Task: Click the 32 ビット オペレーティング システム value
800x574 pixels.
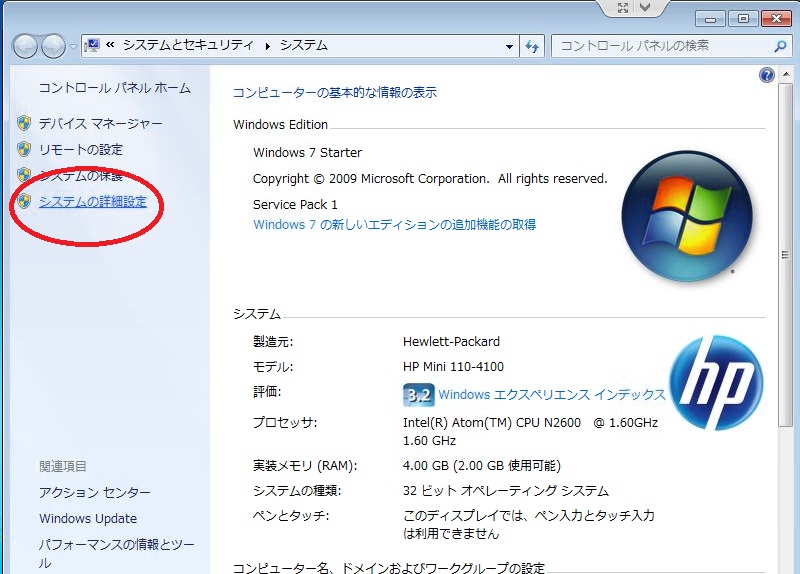Action: (506, 491)
